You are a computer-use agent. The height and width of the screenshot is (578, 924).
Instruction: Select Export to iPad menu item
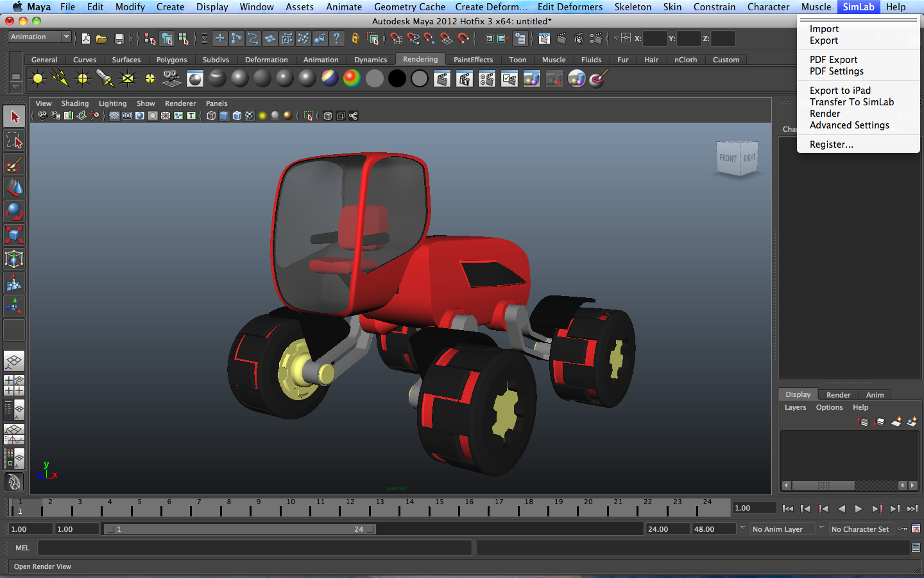(840, 91)
